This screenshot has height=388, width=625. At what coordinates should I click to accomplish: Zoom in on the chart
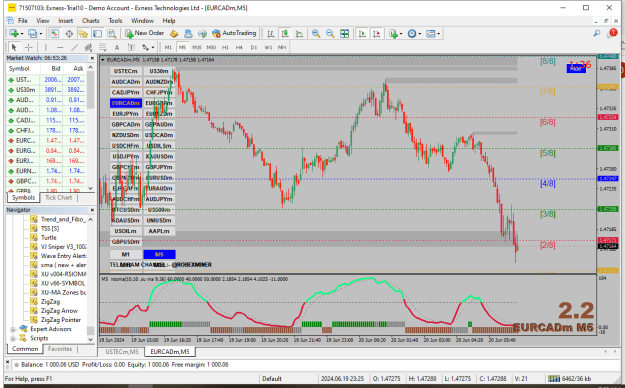click(x=316, y=33)
